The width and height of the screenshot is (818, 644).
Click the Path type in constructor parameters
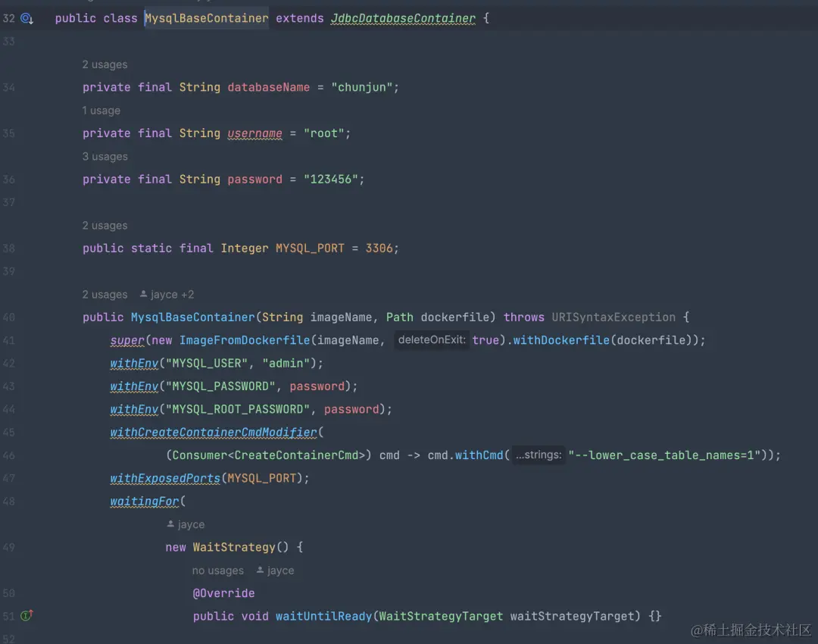tap(400, 317)
